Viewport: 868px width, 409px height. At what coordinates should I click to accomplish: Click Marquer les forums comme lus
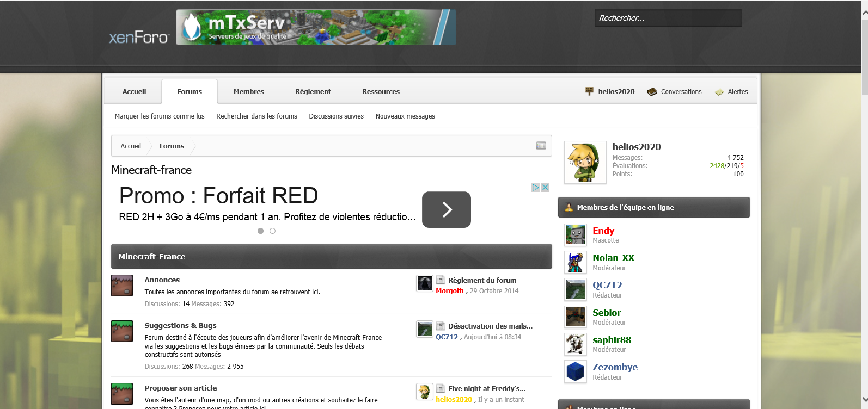pyautogui.click(x=160, y=116)
